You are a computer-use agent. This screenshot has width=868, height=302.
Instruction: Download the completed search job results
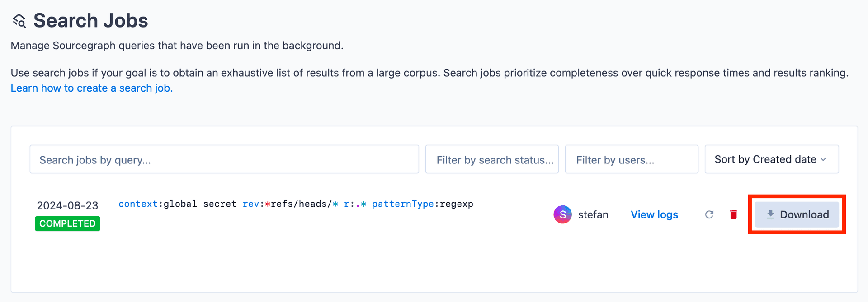pyautogui.click(x=797, y=215)
